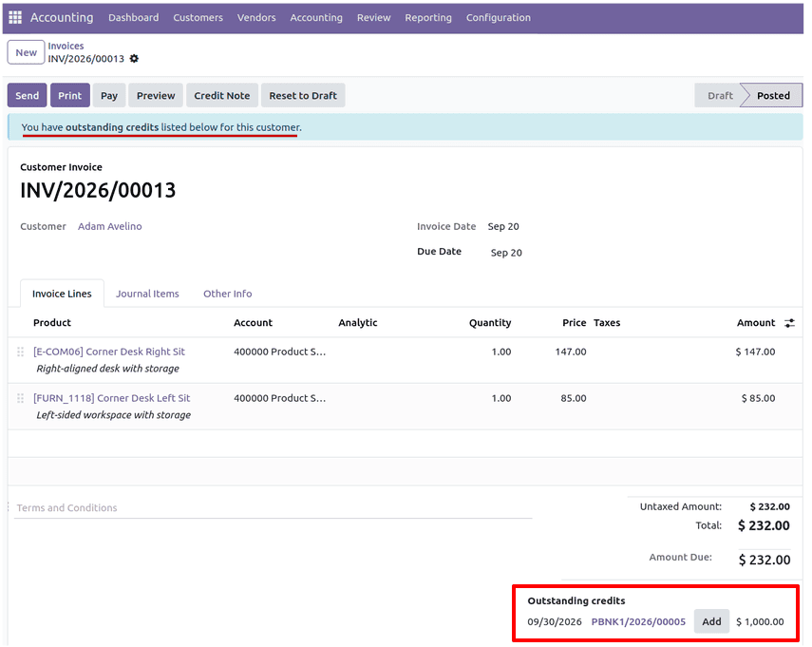812x647 pixels.
Task: Select the Posted status stage
Action: [773, 95]
